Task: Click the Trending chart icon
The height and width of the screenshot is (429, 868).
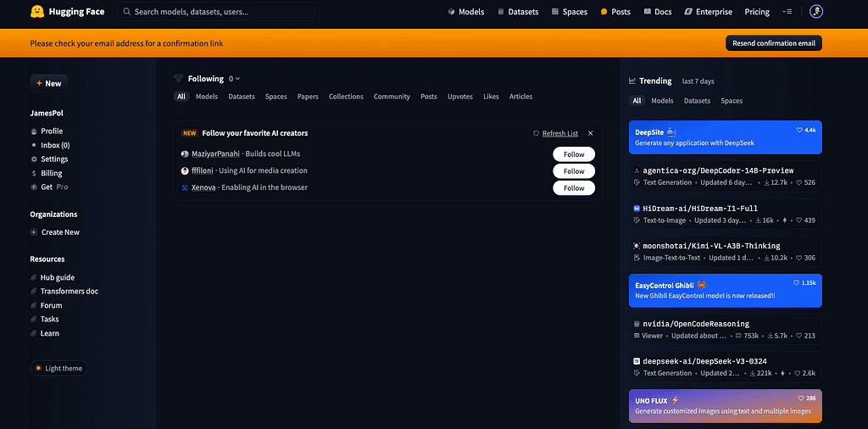Action: pyautogui.click(x=632, y=81)
